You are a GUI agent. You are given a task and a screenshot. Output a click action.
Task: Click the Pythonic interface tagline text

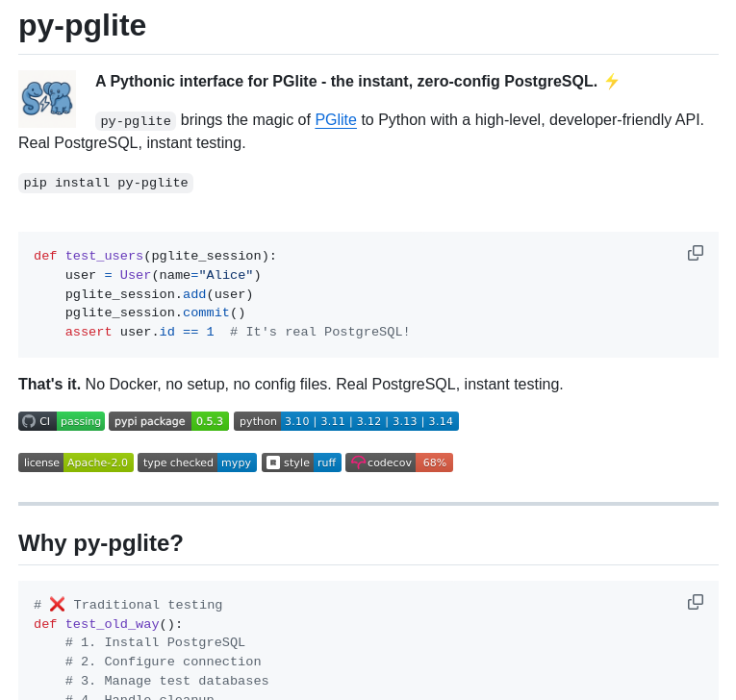(x=346, y=81)
